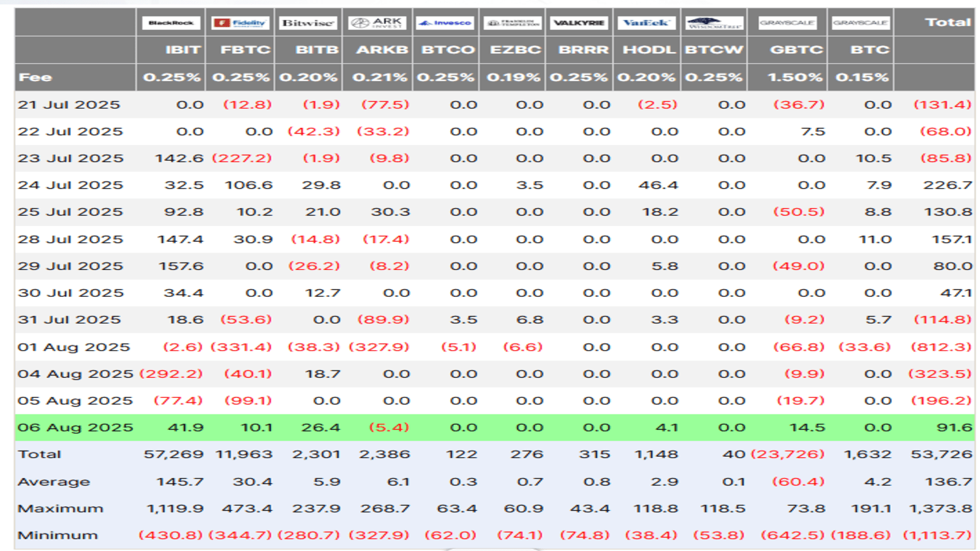Click the FBTC ticker header
Image resolution: width=980 pixels, height=551 pixels.
(245, 50)
